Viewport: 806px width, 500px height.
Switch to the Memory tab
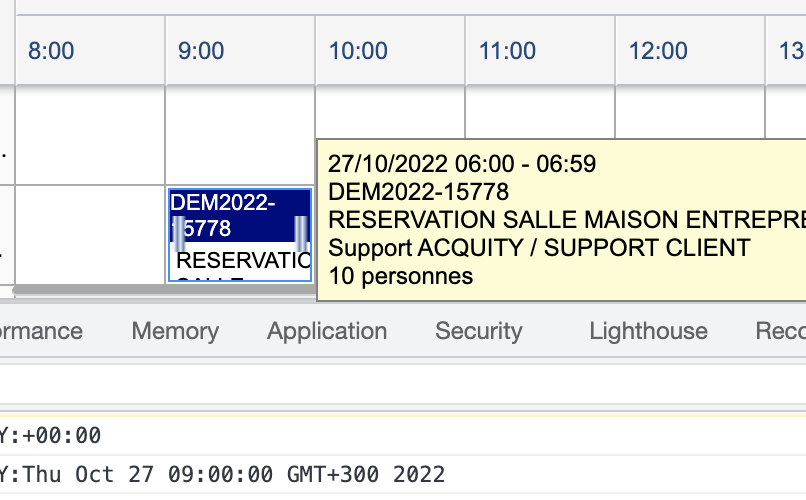click(x=175, y=331)
